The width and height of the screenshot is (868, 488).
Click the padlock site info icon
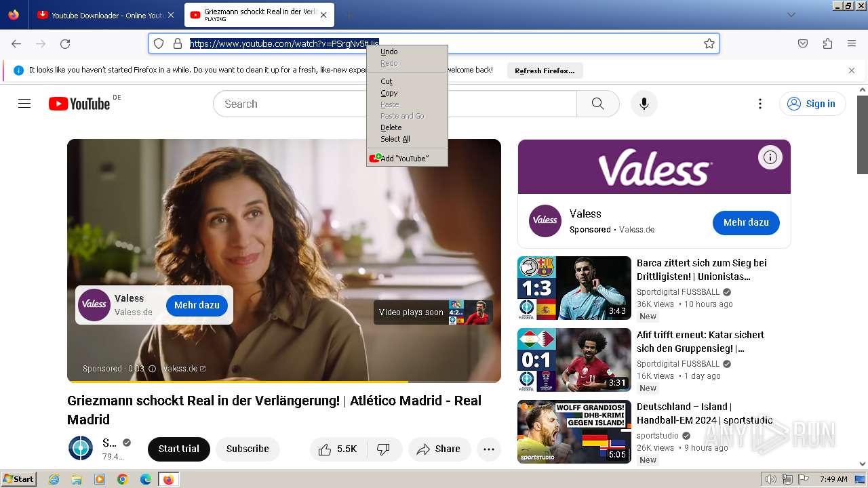coord(178,43)
